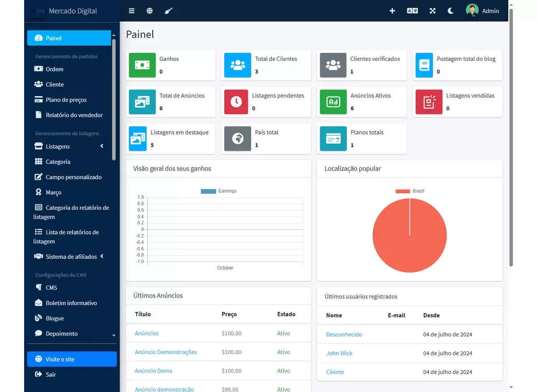This screenshot has height=392, width=537.
Task: Click the plus icon in top bar
Action: 392,11
